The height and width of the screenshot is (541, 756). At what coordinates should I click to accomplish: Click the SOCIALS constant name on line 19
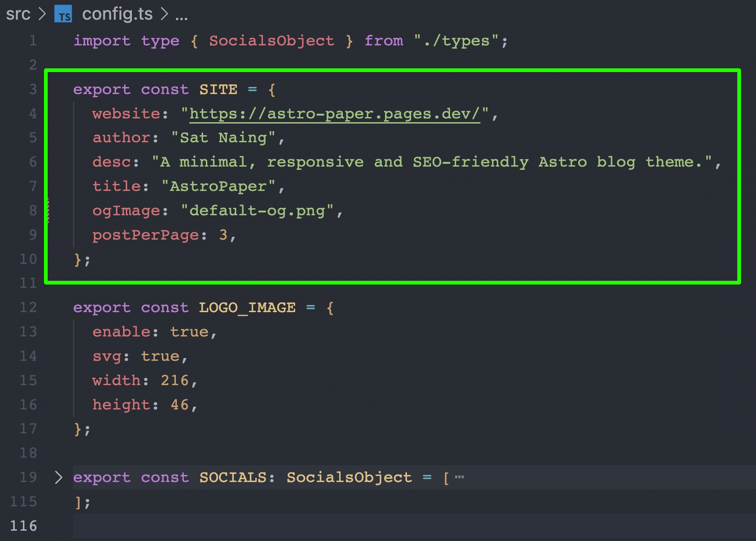pyautogui.click(x=233, y=477)
